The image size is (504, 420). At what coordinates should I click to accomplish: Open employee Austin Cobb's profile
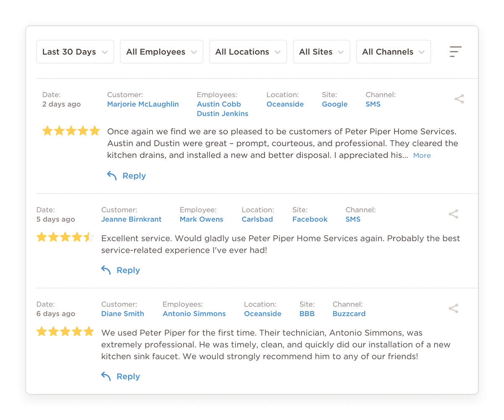(x=219, y=104)
